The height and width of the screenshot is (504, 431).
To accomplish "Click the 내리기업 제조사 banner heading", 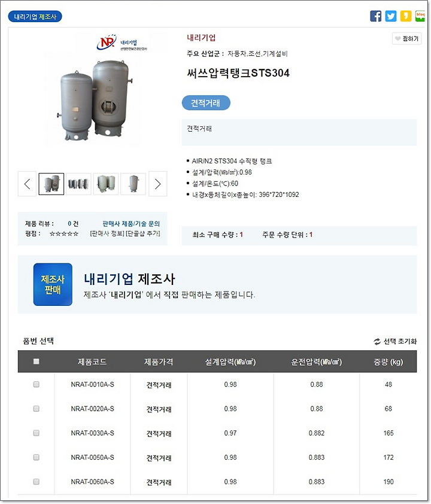I will pos(129,279).
